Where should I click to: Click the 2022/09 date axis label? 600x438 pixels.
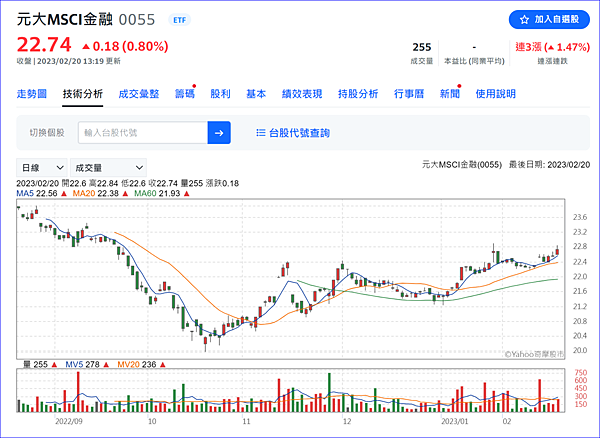click(69, 422)
